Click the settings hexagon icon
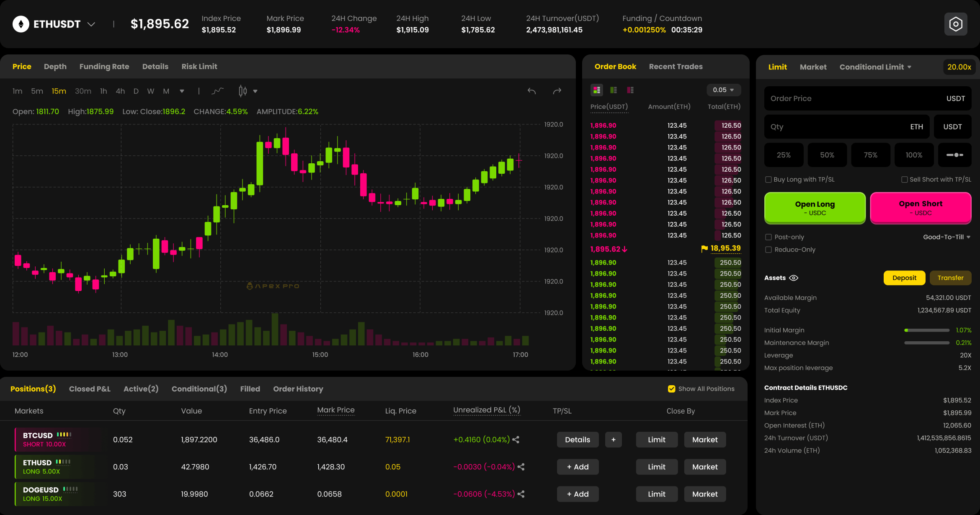This screenshot has height=515, width=980. point(955,24)
